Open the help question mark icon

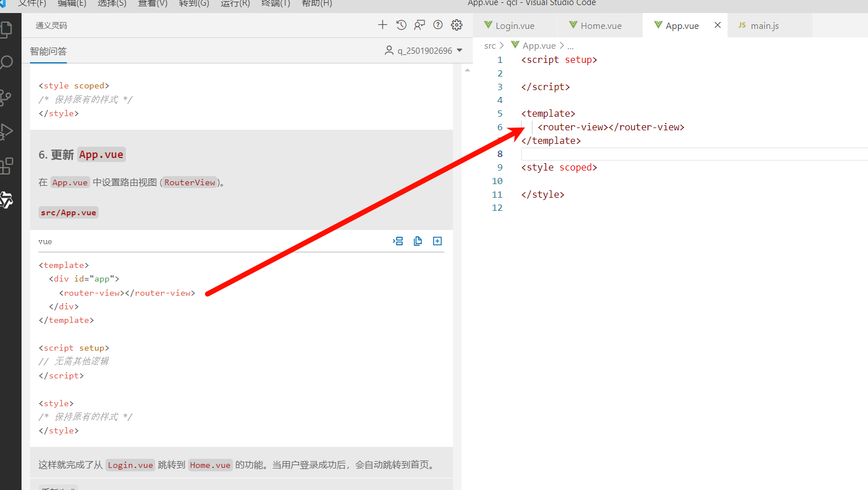click(438, 25)
